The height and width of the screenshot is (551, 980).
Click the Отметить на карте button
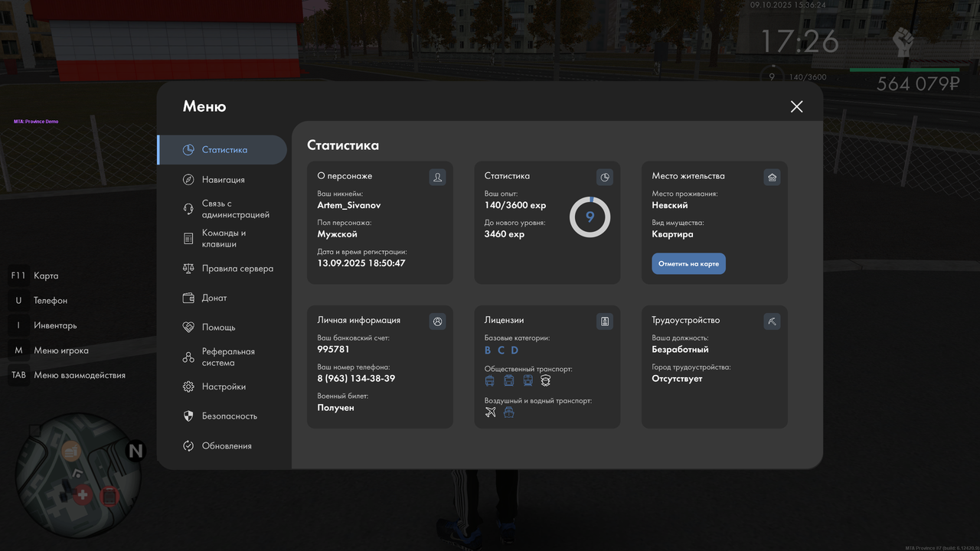[x=688, y=264]
